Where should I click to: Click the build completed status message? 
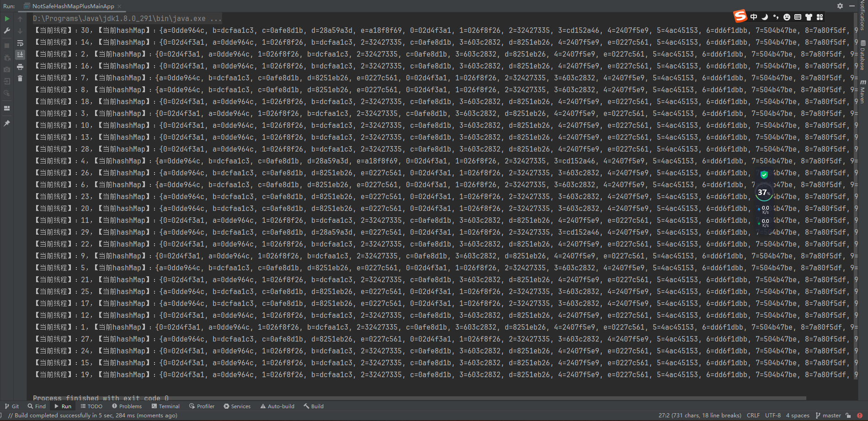tap(93, 416)
